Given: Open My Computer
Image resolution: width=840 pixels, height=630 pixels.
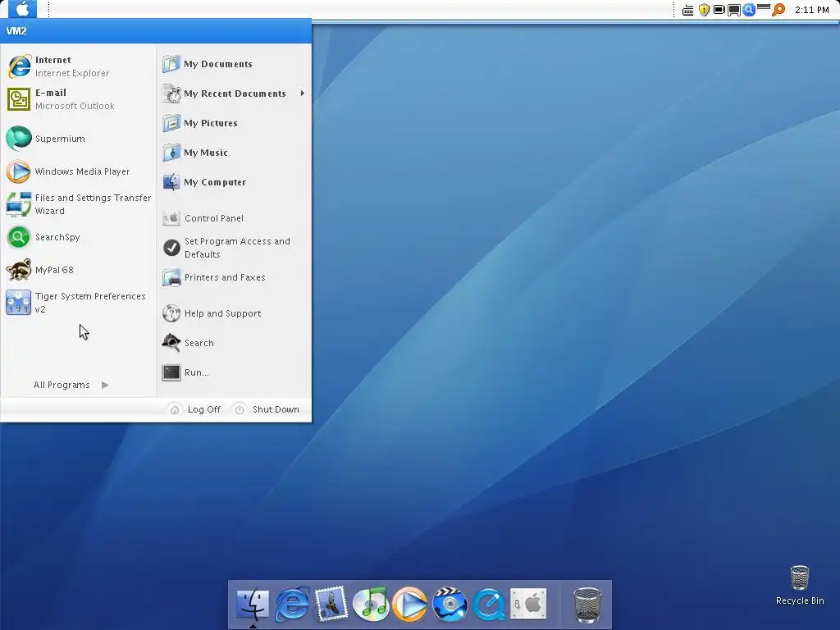Looking at the screenshot, I should (234, 182).
